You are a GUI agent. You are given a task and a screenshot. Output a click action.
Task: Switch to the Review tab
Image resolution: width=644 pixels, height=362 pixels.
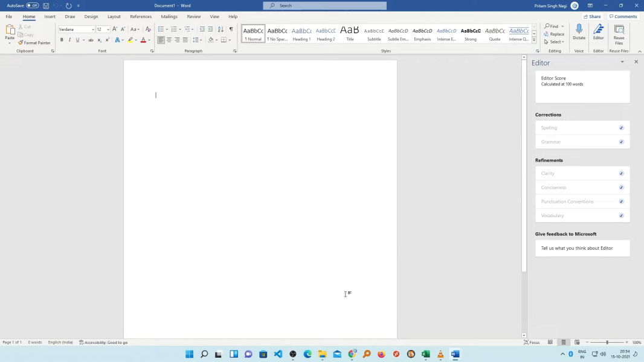coord(194,16)
